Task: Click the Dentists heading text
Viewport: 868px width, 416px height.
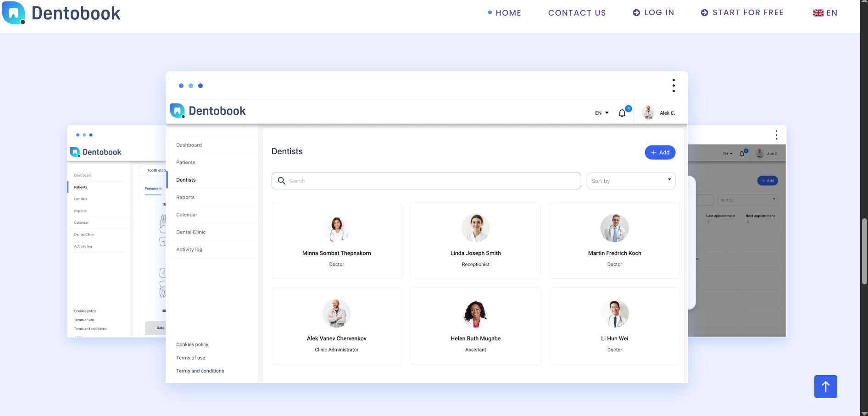Action: click(x=287, y=151)
